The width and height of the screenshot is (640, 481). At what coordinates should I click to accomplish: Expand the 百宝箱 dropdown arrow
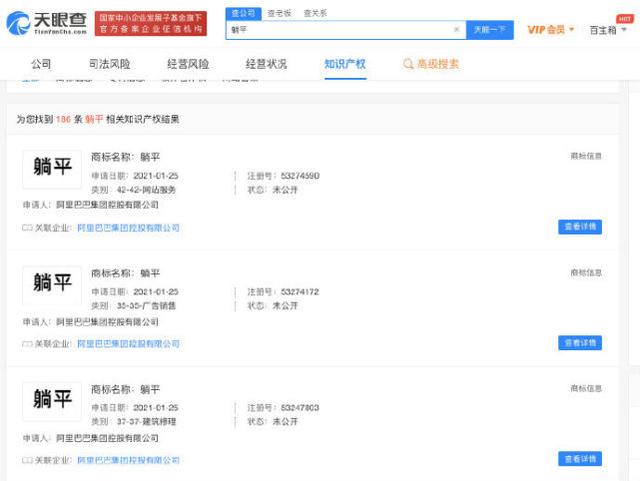pyautogui.click(x=624, y=30)
